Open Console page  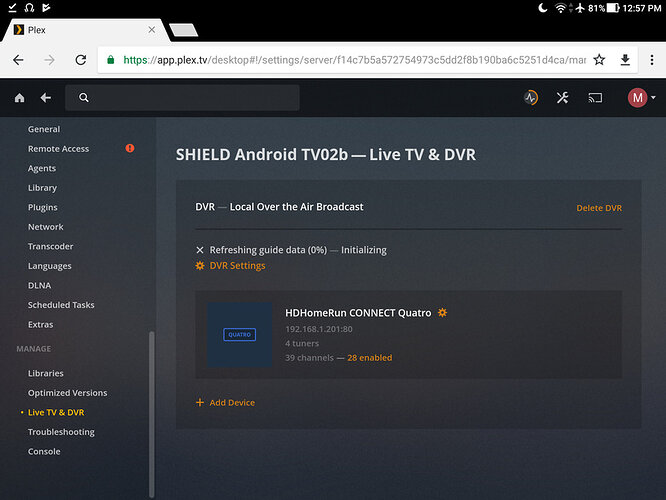coord(44,452)
